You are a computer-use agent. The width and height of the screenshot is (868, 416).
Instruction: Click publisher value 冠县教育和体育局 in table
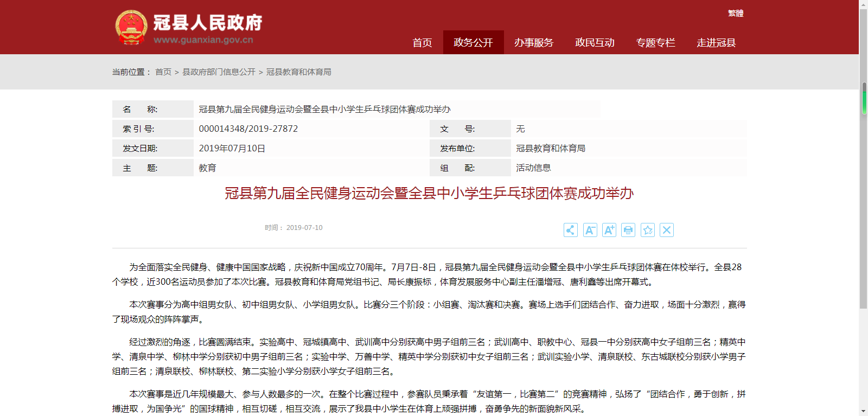[x=551, y=148]
